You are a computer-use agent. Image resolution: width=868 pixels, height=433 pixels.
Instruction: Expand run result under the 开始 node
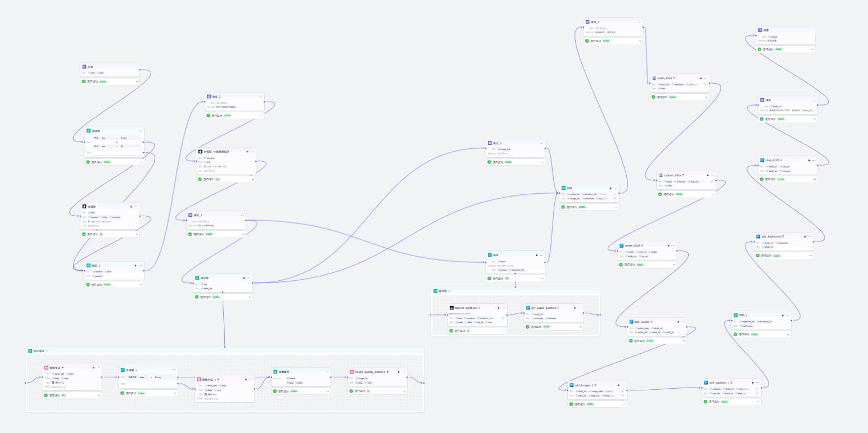tap(137, 81)
